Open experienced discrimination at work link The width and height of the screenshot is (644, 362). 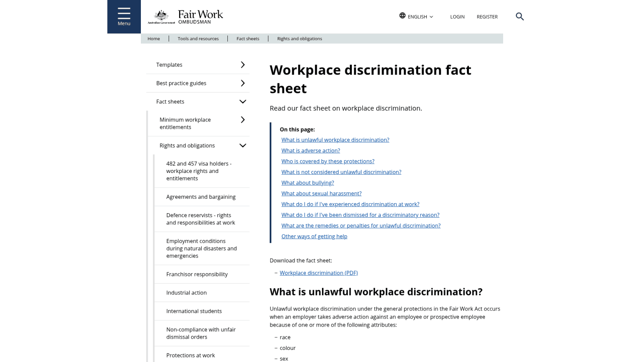pos(350,204)
